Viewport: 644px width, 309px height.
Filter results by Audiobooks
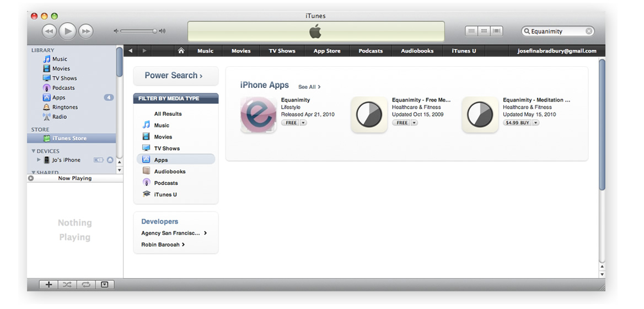(170, 172)
